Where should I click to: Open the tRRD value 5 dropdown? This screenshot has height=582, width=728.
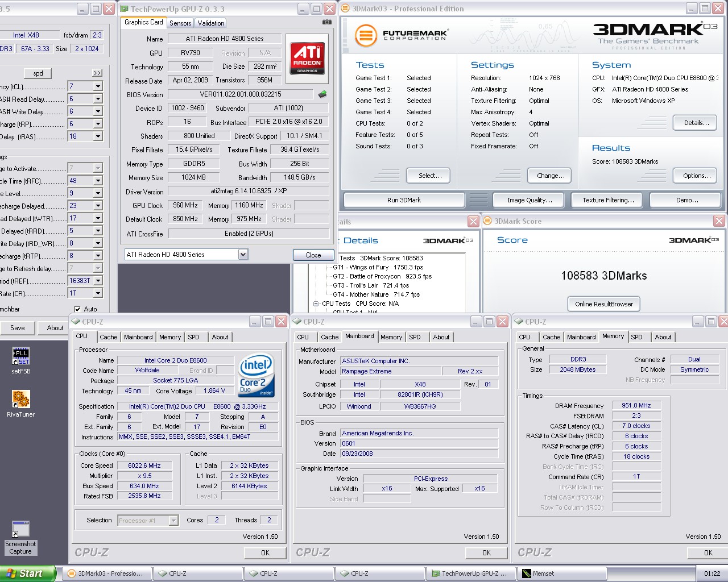click(98, 231)
